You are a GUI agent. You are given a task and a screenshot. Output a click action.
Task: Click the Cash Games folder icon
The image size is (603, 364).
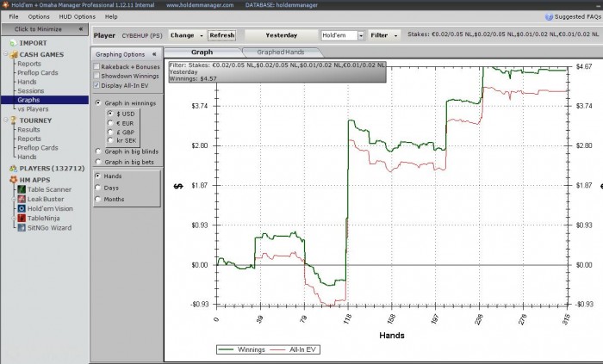click(14, 54)
